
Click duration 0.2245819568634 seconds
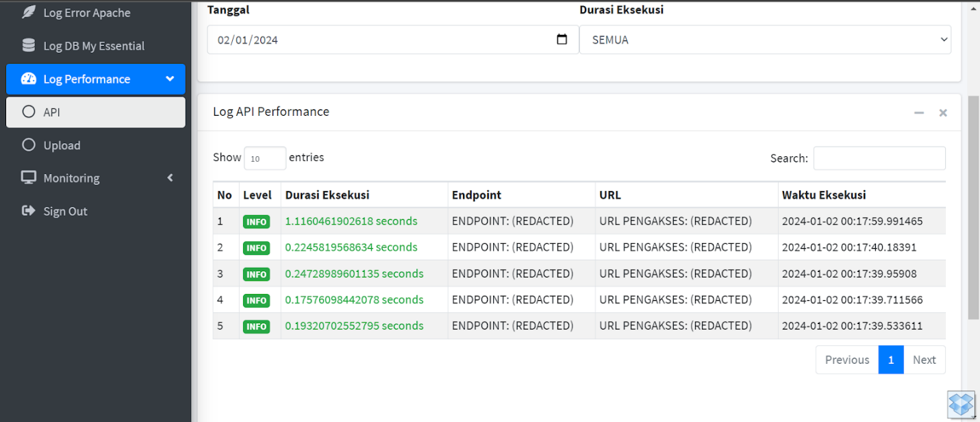(351, 247)
